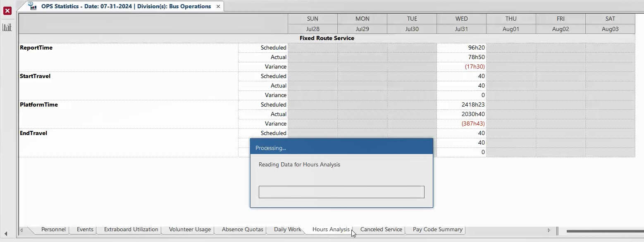Open Extraboard Utilization tab
This screenshot has height=242, width=644.
[x=131, y=230]
